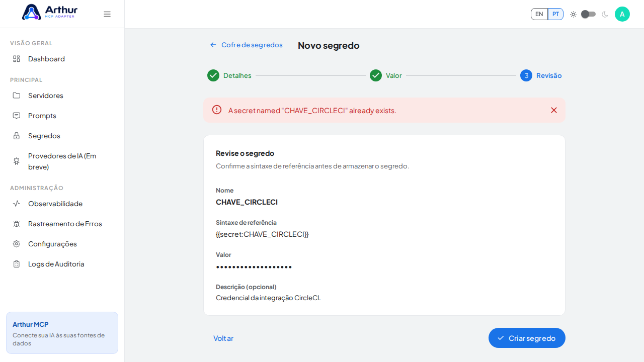The image size is (644, 362).
Task: Switch language to PT
Action: (555, 14)
